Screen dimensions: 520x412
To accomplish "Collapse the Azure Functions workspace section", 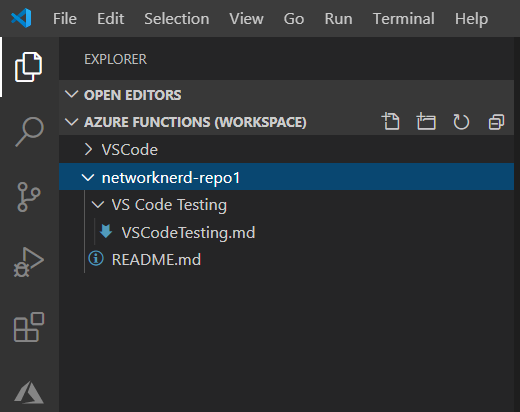I will coord(72,122).
